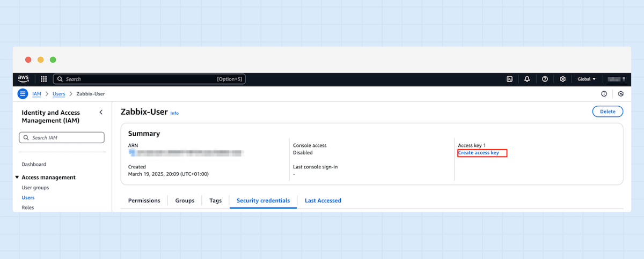Click the creation date March 19, 2025 text
Screen dimensions: 644x259
click(x=169, y=174)
